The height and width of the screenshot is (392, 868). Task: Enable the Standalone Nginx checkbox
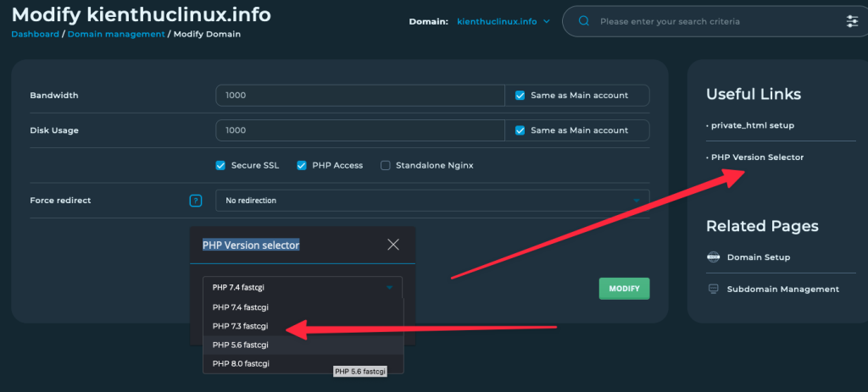[386, 165]
